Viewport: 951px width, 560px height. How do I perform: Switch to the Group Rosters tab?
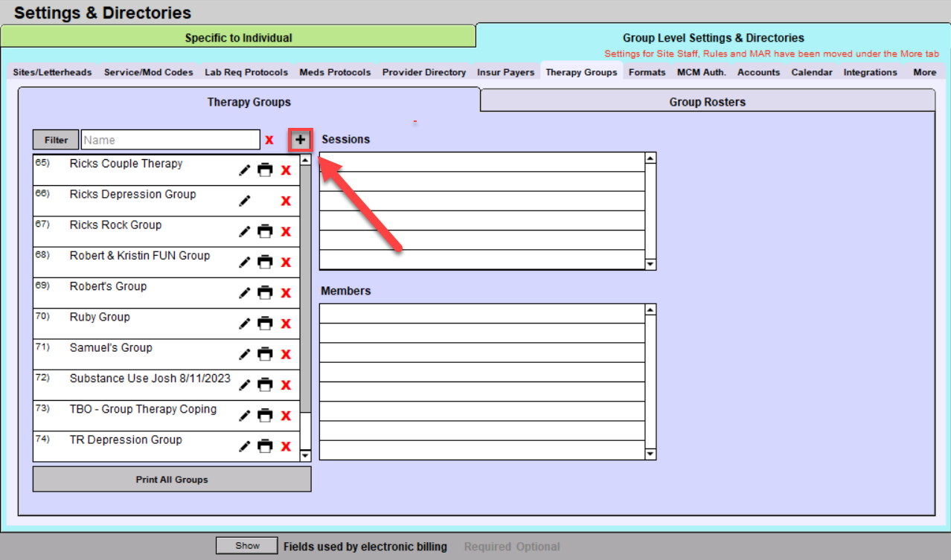(707, 102)
